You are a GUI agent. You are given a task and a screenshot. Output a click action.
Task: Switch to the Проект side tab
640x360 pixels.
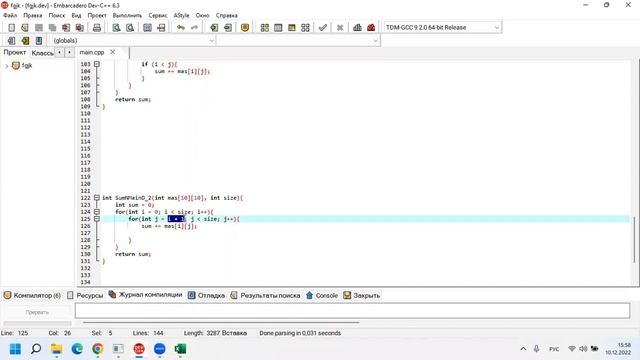pos(15,52)
